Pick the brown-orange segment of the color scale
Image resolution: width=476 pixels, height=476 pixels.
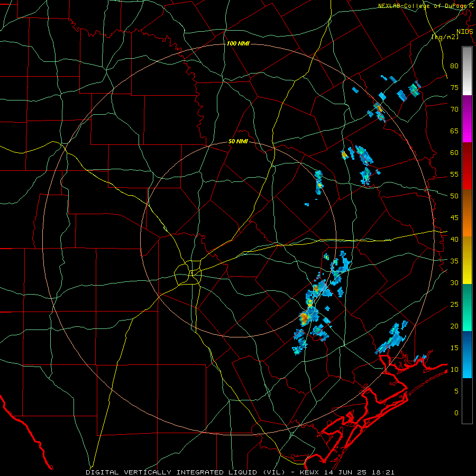point(467,213)
